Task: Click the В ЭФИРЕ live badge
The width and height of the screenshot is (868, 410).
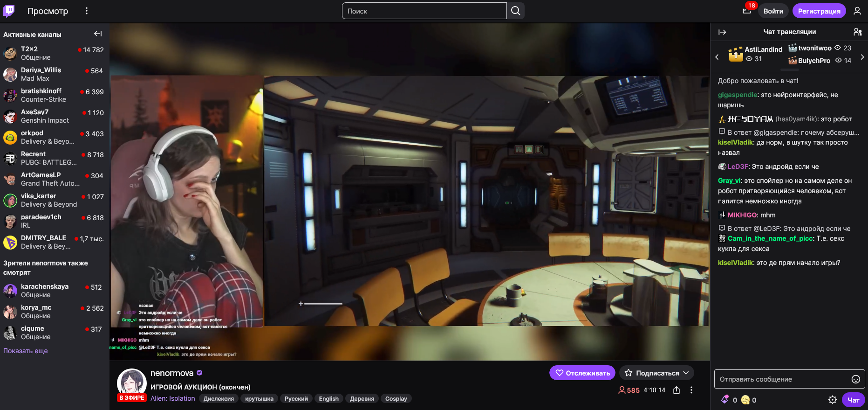Action: click(132, 398)
